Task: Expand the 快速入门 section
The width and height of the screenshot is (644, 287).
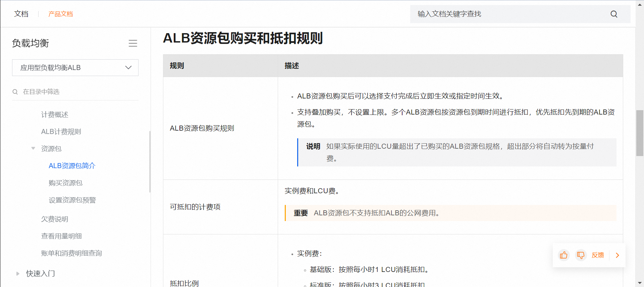Action: 18,274
